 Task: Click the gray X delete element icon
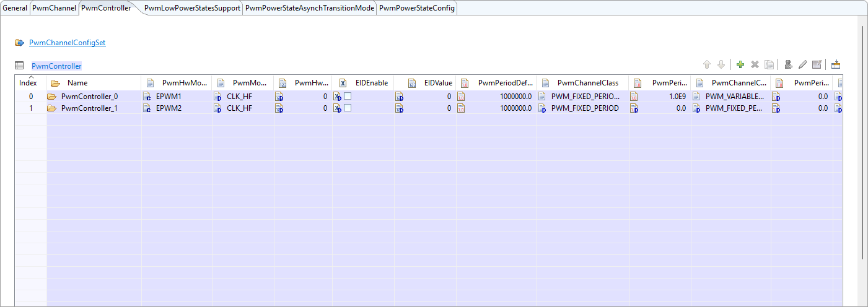pos(755,64)
